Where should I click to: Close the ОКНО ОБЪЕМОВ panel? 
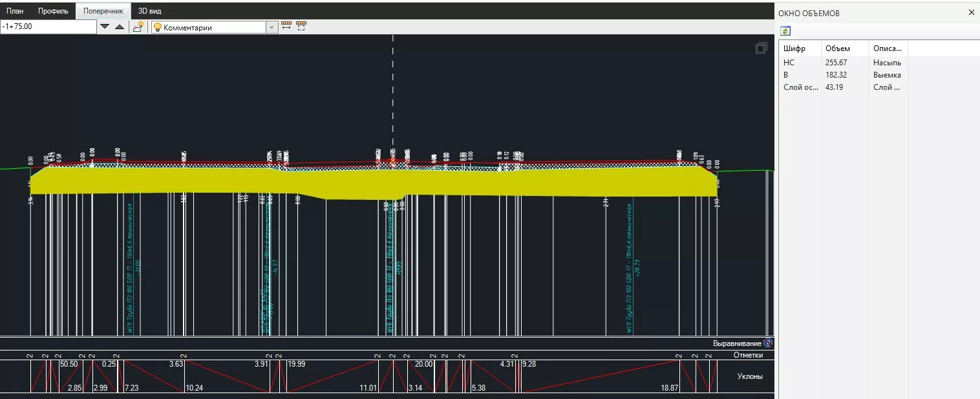tap(971, 12)
